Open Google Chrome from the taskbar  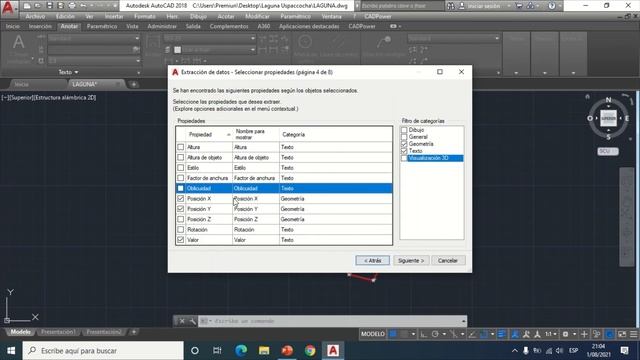click(x=310, y=350)
